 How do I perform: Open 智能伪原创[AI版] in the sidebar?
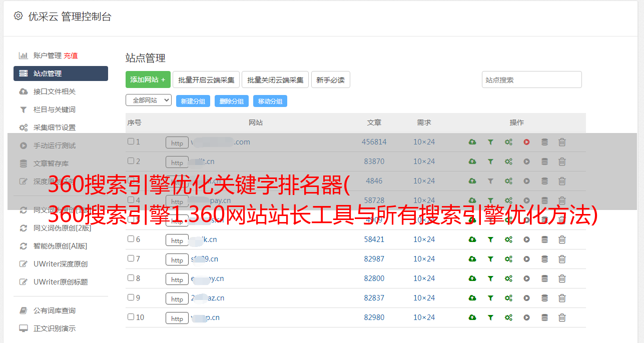coord(61,246)
